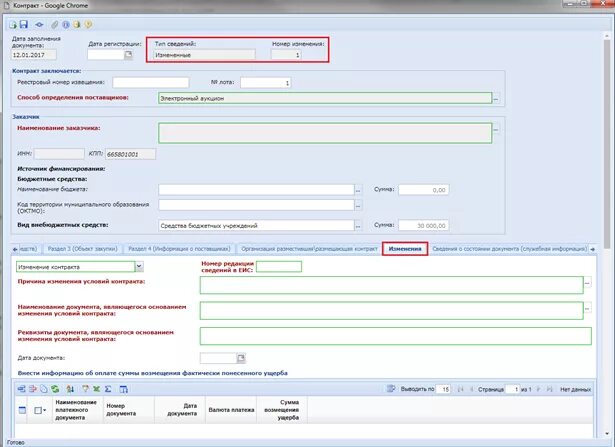Refresh the payment table with the green arrows icon
This screenshot has height=447, width=615.
pyautogui.click(x=55, y=389)
